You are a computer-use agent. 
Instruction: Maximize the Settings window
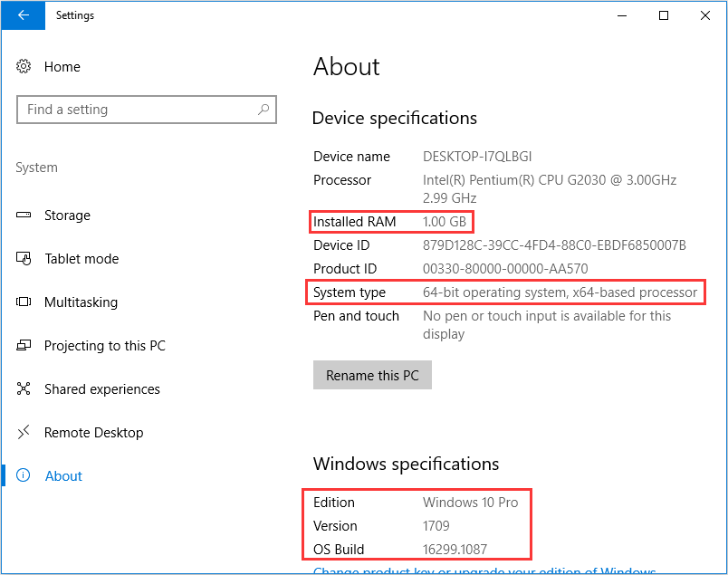coord(664,15)
